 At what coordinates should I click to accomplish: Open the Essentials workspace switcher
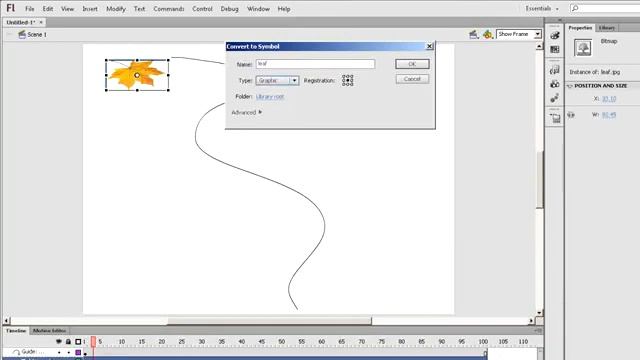click(542, 9)
